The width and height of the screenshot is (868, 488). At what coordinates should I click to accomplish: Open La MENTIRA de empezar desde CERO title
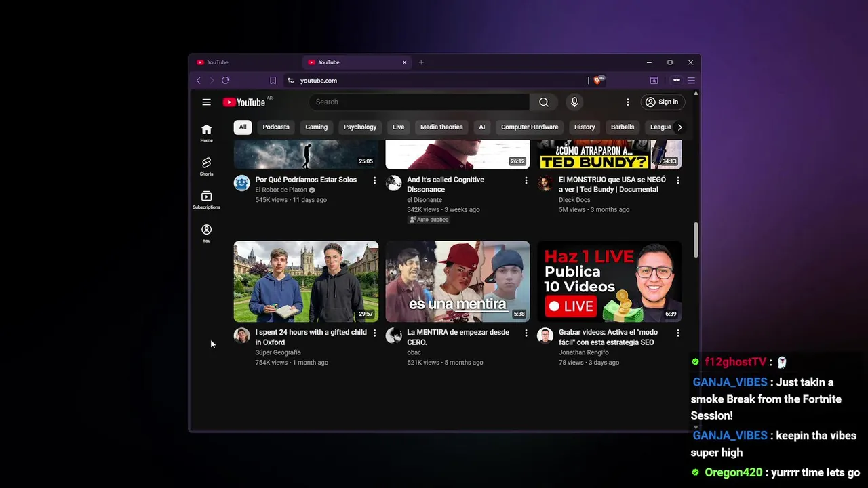point(458,338)
